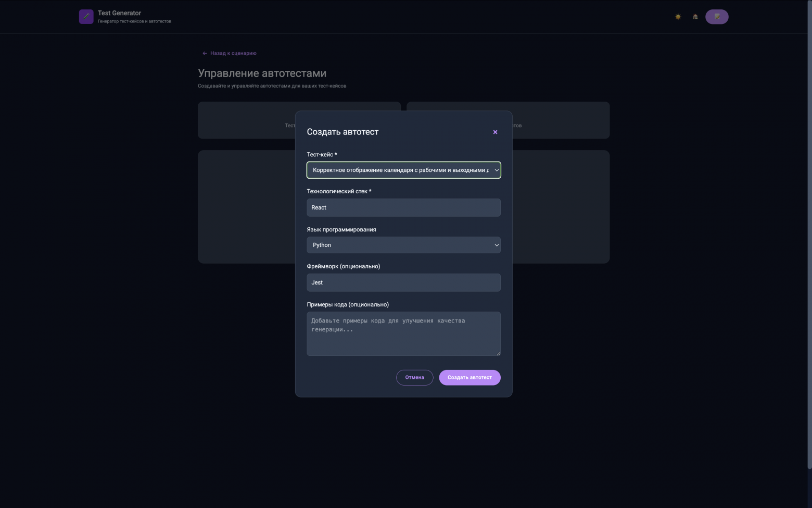
Task: Grab the code textarea resize handle
Action: [498, 353]
